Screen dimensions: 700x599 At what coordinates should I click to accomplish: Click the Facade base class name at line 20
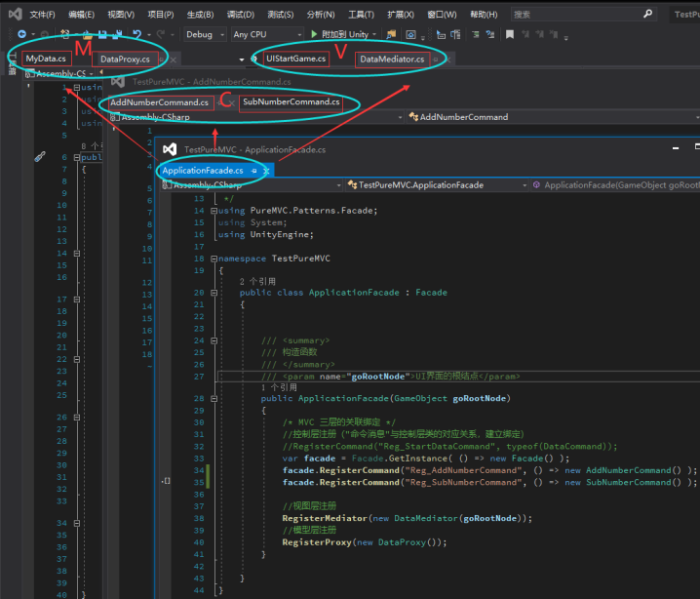coord(431,293)
